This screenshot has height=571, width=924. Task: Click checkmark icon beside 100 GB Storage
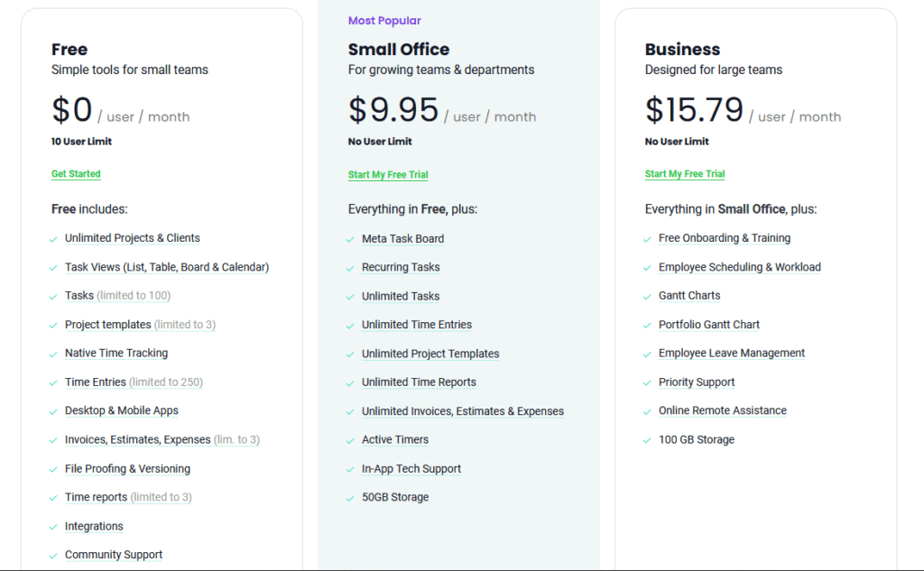click(x=648, y=441)
